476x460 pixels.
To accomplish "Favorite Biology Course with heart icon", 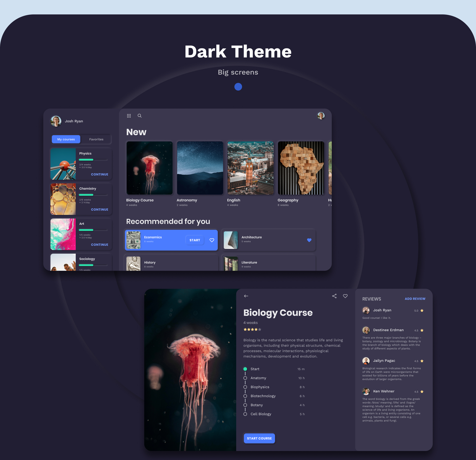I will (x=345, y=296).
